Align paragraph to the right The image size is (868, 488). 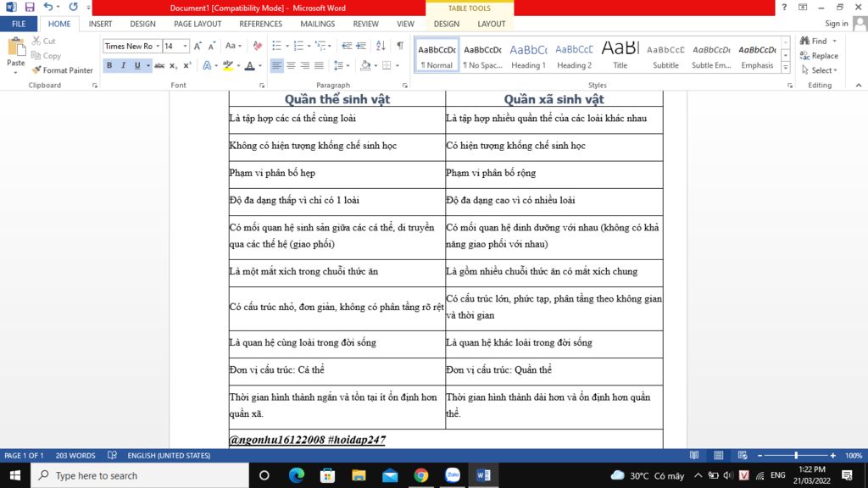[304, 65]
